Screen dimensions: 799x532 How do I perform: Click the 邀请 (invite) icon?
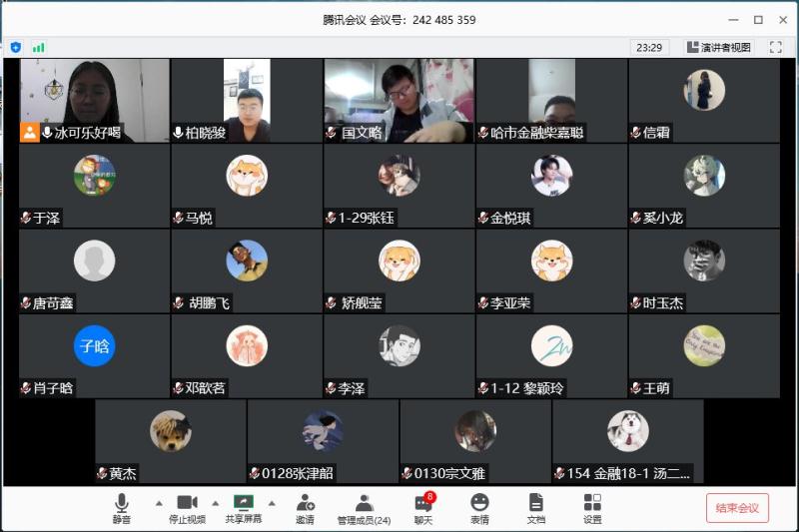point(305,507)
